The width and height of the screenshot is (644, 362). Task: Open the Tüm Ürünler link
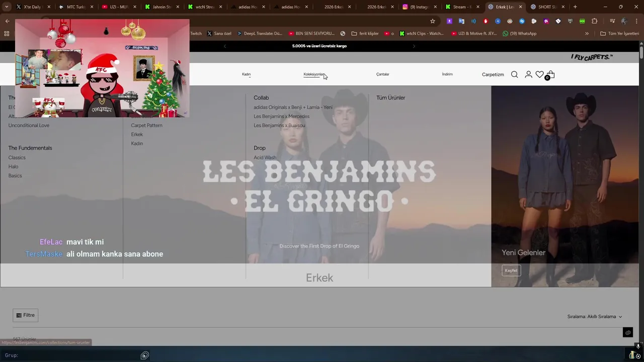click(390, 98)
